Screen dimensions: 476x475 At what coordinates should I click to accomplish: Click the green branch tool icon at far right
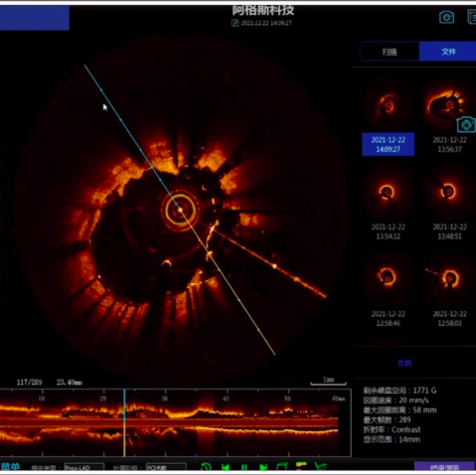coord(320,467)
